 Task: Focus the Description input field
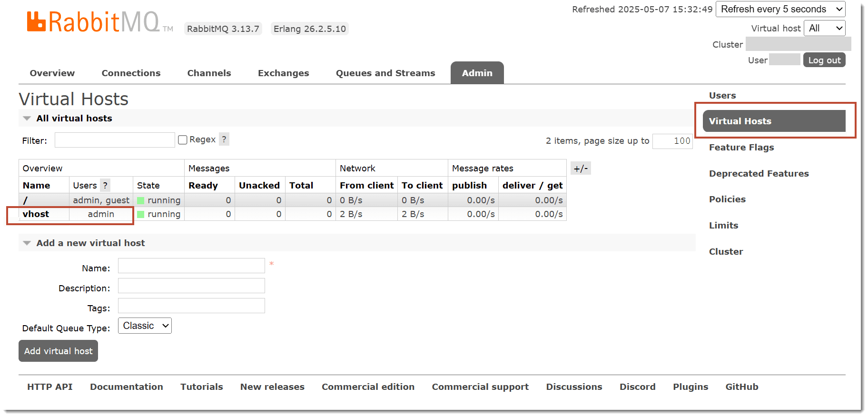tap(191, 286)
